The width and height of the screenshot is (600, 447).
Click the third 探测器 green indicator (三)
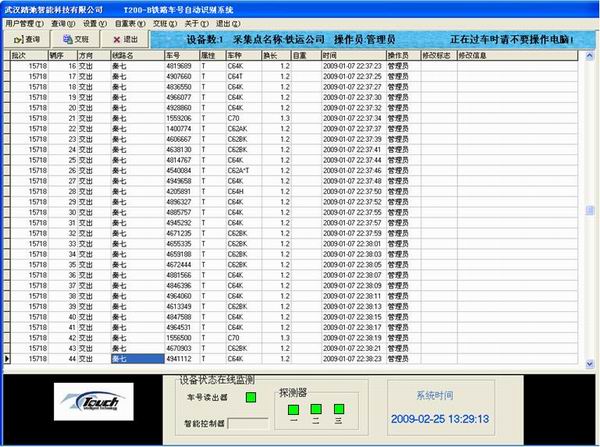pos(338,408)
